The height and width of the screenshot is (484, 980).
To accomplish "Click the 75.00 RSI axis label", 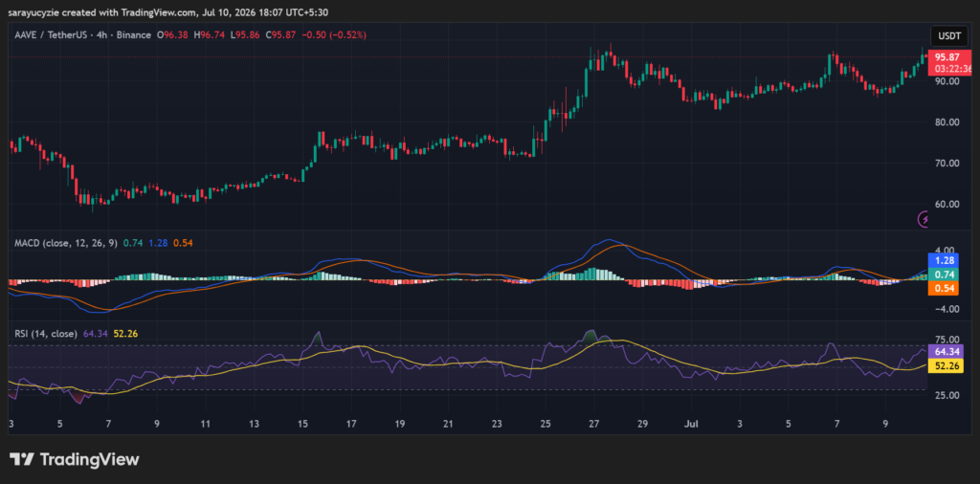I will point(947,340).
